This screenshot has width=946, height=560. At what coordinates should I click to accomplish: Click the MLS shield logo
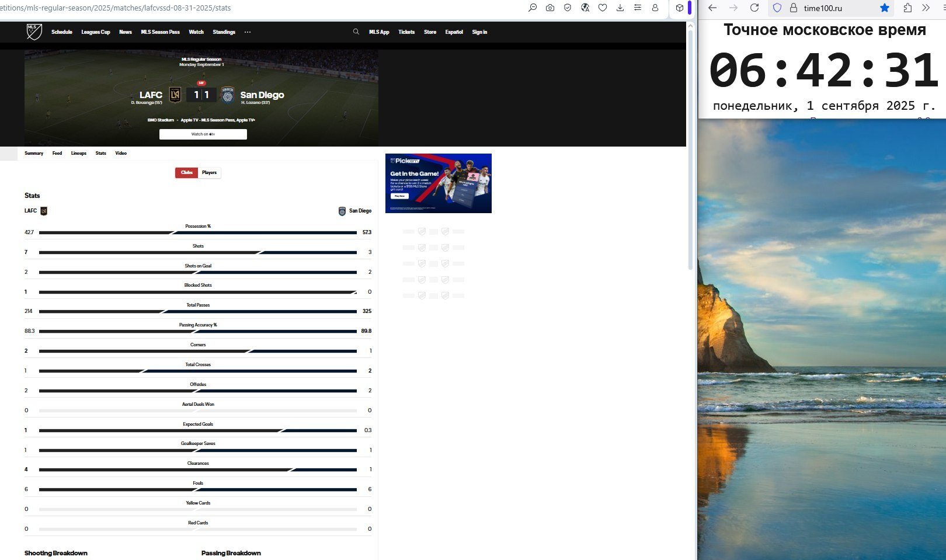click(34, 32)
